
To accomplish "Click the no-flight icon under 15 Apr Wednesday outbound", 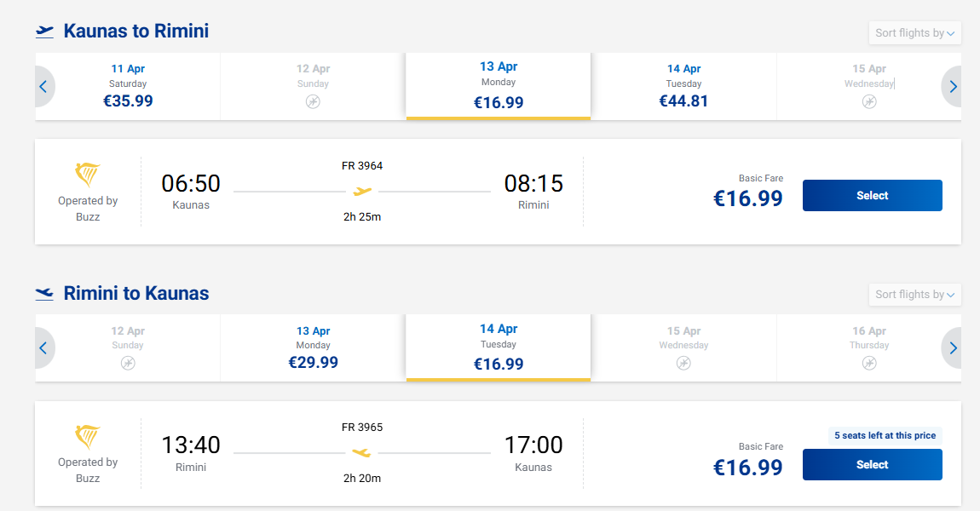I will tap(868, 102).
